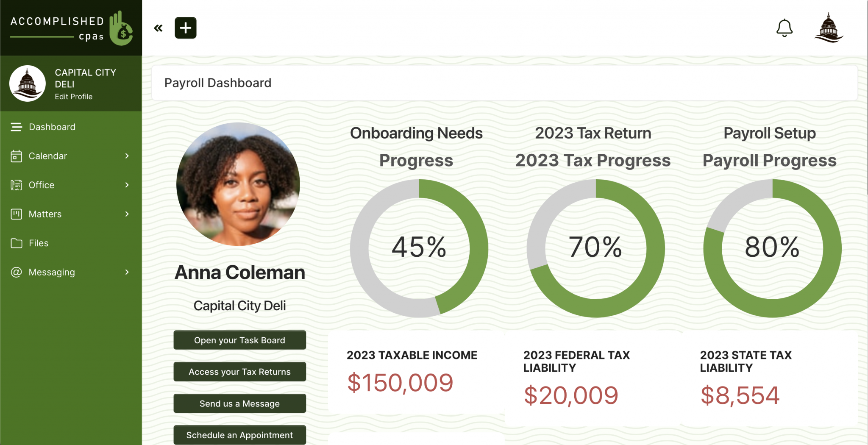Expand the Messaging submenu chevron

click(x=127, y=272)
